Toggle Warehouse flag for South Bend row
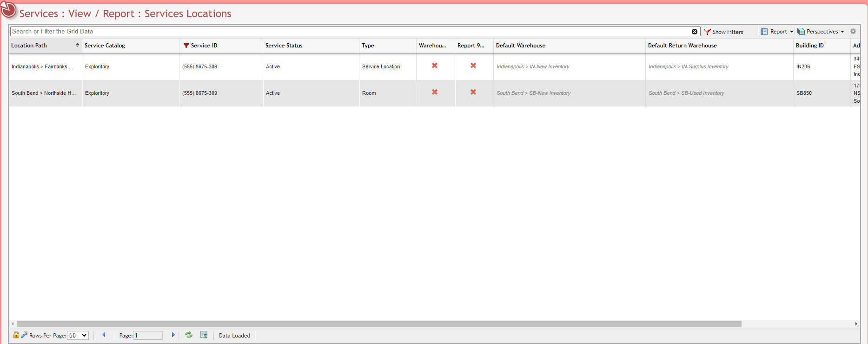This screenshot has width=868, height=344. point(435,92)
